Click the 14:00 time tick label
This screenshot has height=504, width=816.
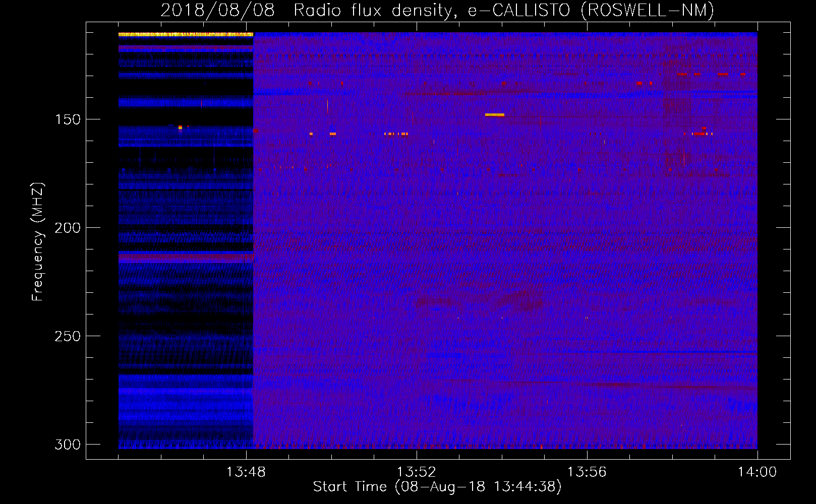757,472
